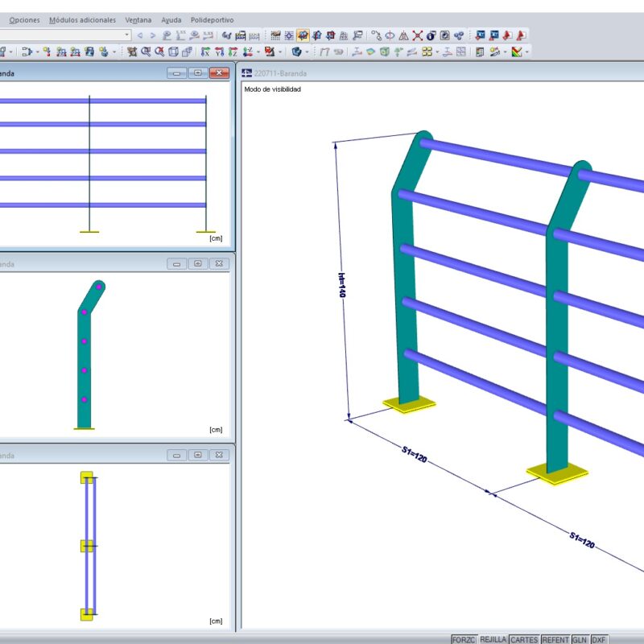The width and height of the screenshot is (644, 644).
Task: Open dropdown beside blue rendering cube
Action: point(307,52)
